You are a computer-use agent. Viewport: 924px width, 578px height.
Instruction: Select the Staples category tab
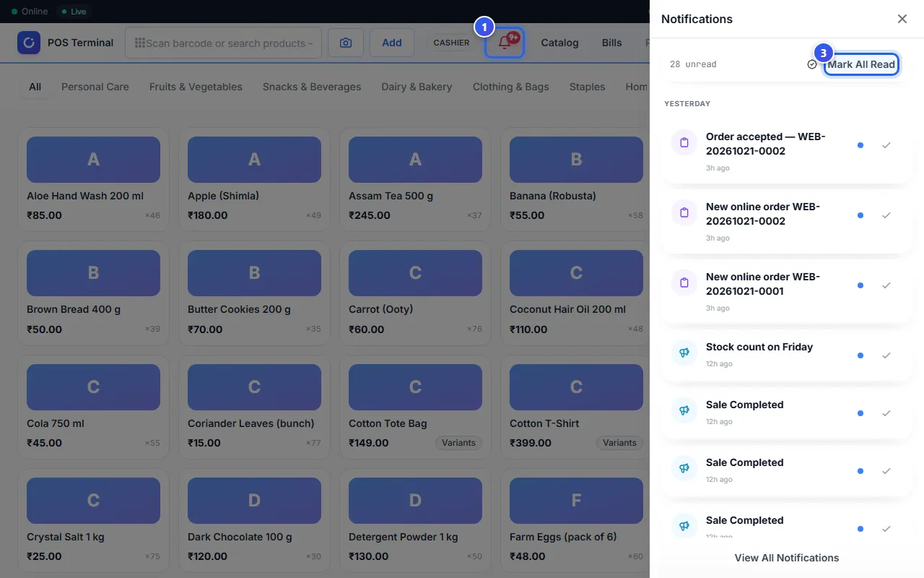click(588, 87)
